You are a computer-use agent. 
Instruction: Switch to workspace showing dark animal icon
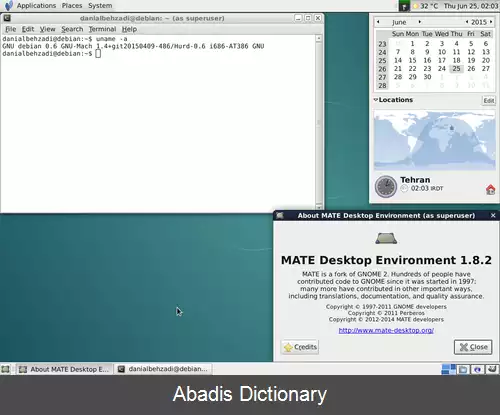point(492,369)
